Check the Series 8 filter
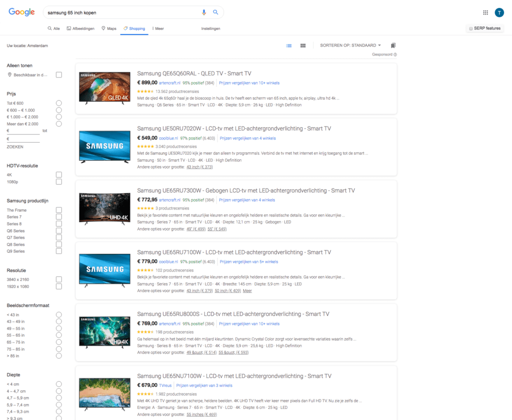The height and width of the screenshot is (420, 512). point(59,223)
